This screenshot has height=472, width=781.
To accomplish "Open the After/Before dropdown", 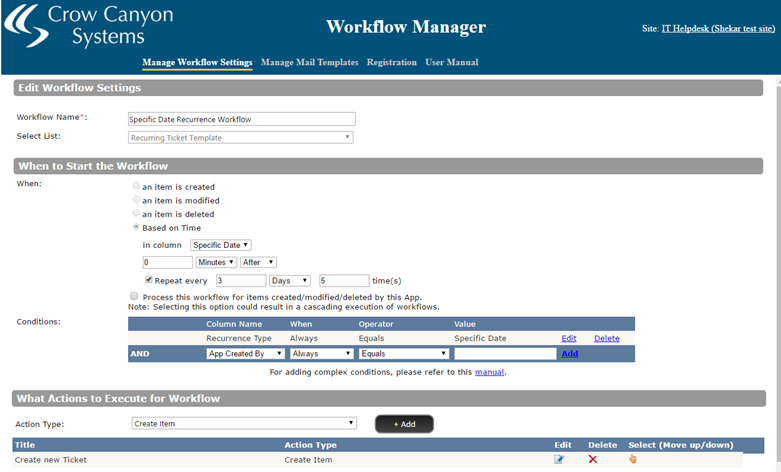I will [258, 262].
